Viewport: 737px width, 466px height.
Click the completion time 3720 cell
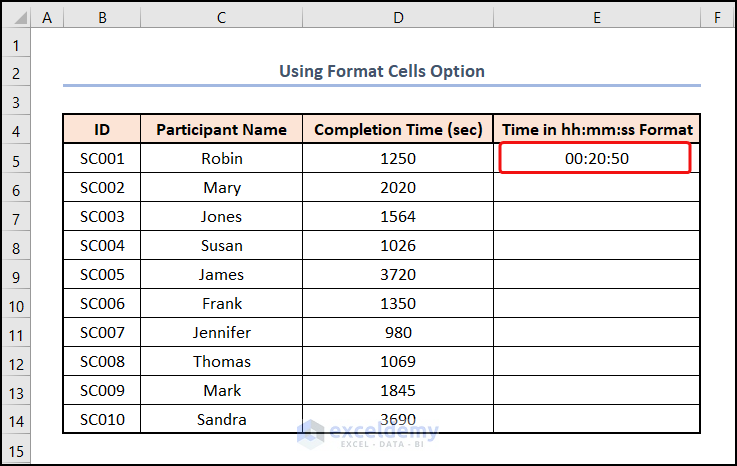pos(398,275)
